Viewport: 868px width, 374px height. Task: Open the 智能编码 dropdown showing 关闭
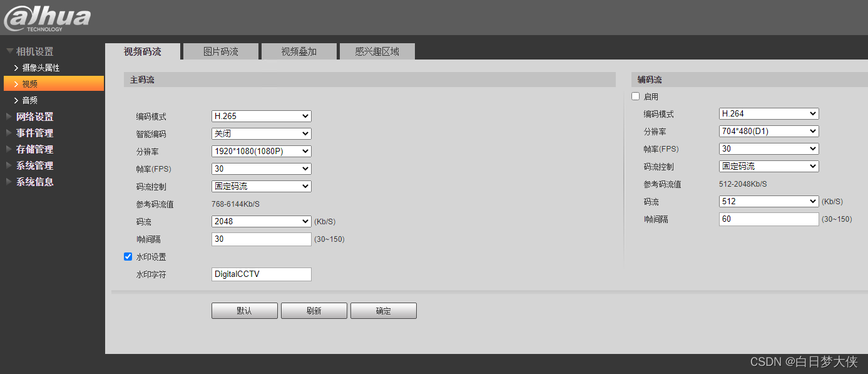[262, 133]
